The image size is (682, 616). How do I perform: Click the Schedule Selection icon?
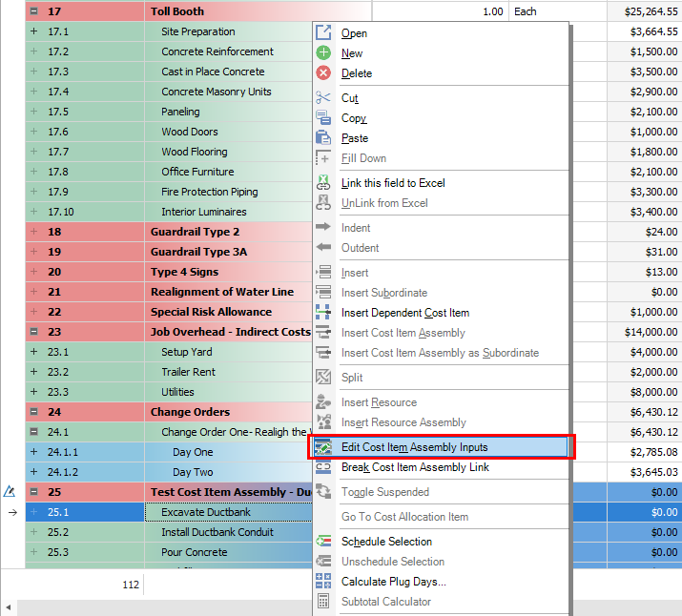coord(323,542)
